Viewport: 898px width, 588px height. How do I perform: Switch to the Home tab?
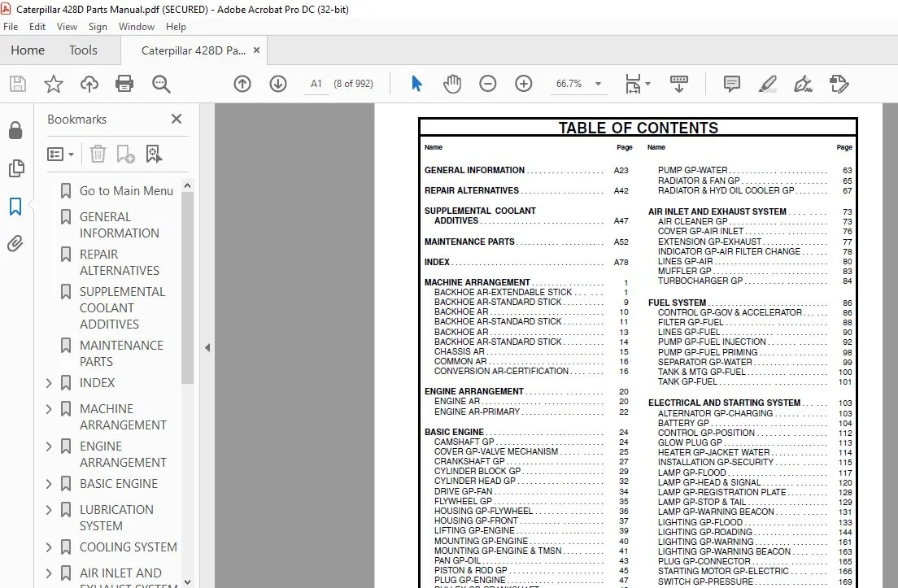pos(28,50)
